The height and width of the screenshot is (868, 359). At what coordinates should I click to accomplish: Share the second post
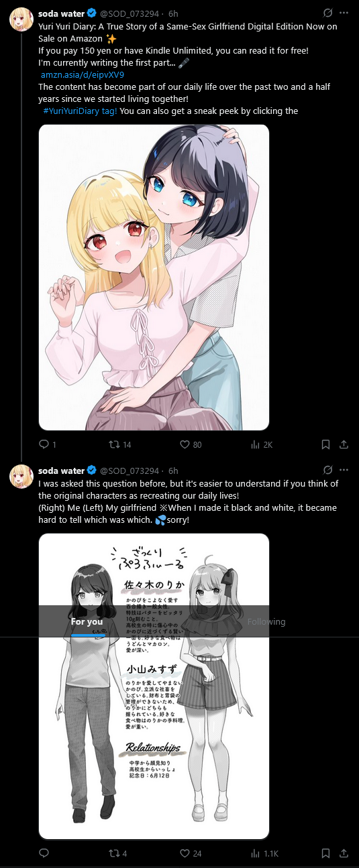coord(344,853)
